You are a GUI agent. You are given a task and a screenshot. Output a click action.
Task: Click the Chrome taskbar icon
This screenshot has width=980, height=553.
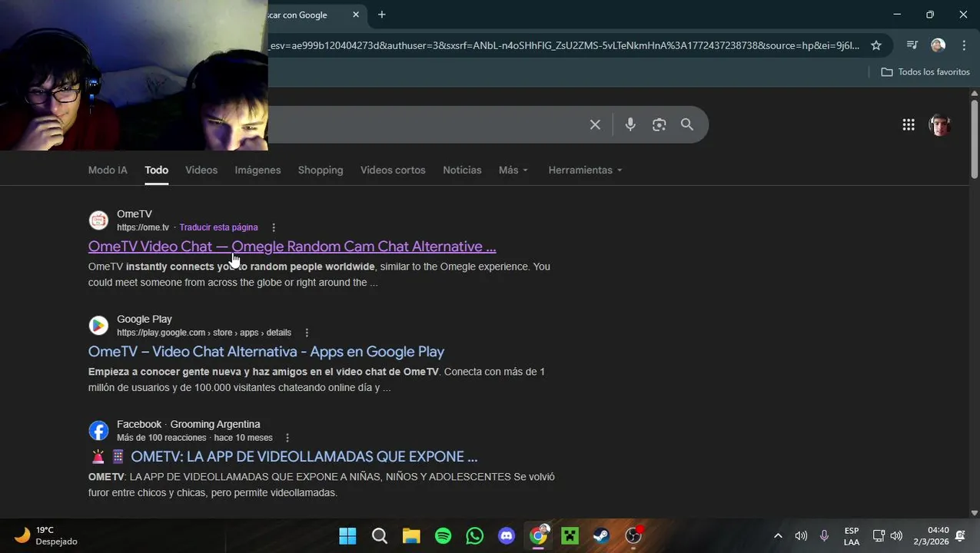point(539,535)
